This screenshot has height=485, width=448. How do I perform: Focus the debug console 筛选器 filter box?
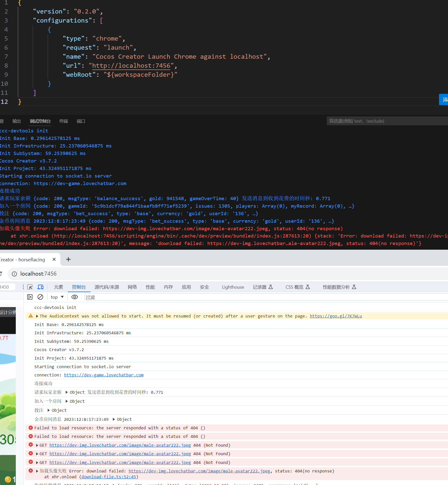387,121
